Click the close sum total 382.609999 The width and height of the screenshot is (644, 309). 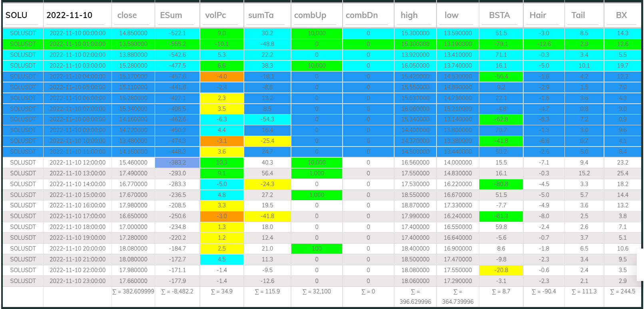[133, 291]
